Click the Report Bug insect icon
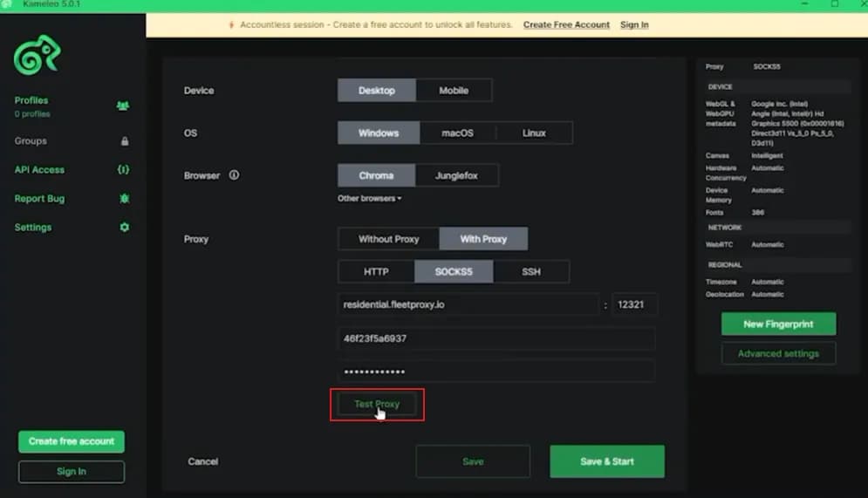The image size is (868, 498). point(125,198)
